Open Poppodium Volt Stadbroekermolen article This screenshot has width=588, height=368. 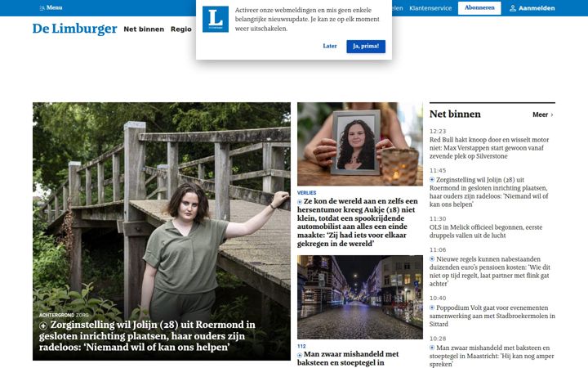[x=492, y=316]
